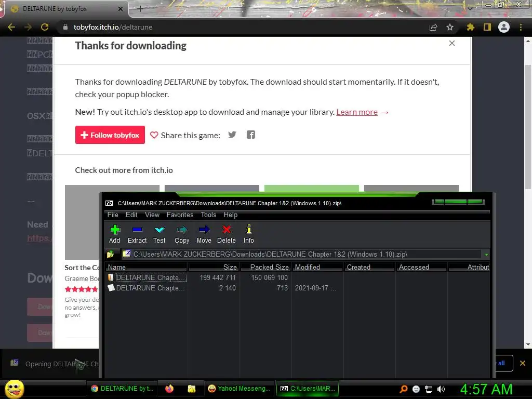Open the Learn more link

click(x=356, y=112)
